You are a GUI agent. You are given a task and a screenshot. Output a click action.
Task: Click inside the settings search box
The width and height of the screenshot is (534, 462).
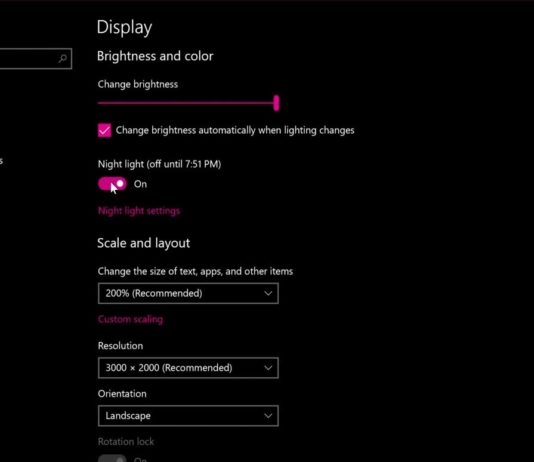pos(35,59)
